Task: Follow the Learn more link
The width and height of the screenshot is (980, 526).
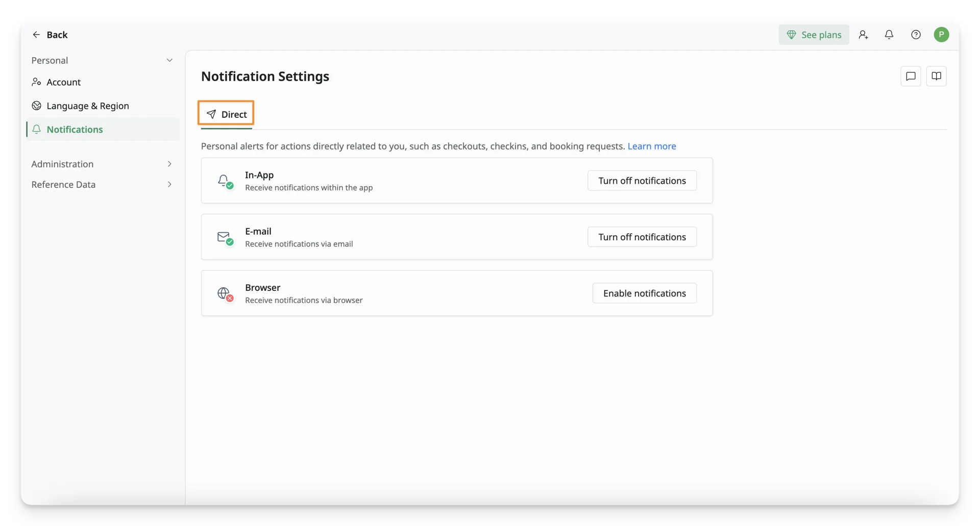Action: (x=652, y=146)
